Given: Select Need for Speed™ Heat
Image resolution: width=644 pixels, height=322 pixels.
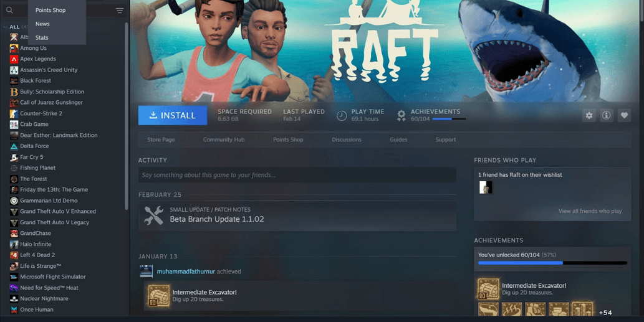Looking at the screenshot, I should (x=49, y=288).
